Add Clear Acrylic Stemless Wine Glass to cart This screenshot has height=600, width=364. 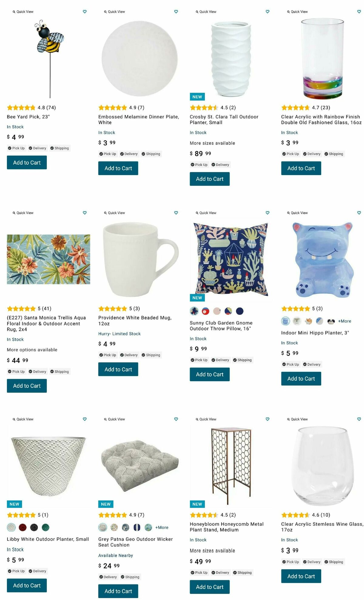tap(301, 576)
